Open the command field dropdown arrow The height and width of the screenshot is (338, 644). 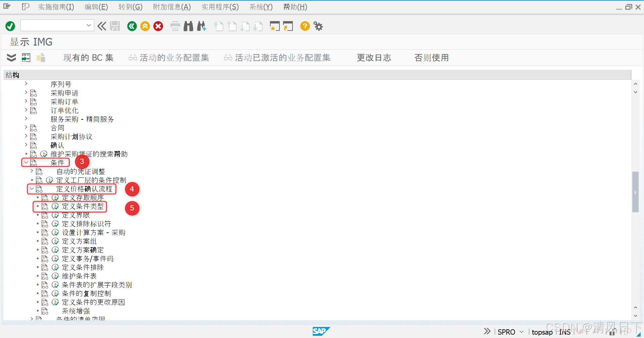pyautogui.click(x=89, y=25)
